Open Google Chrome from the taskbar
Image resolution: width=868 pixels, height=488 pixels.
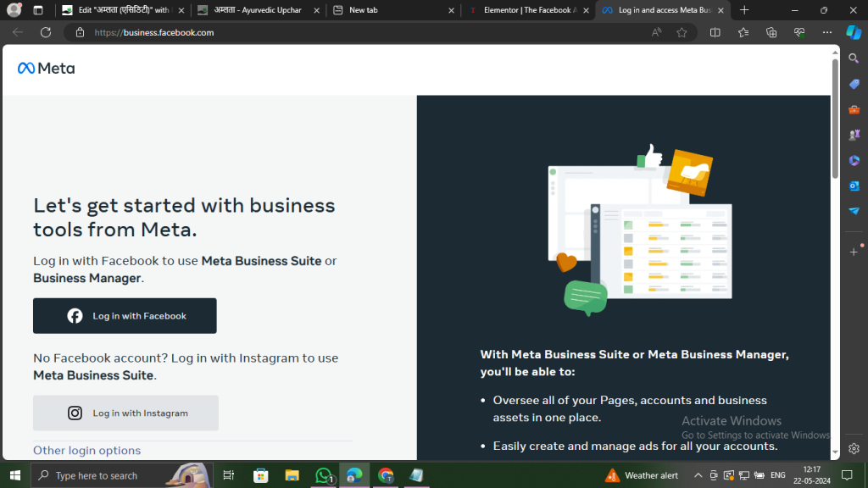386,475
